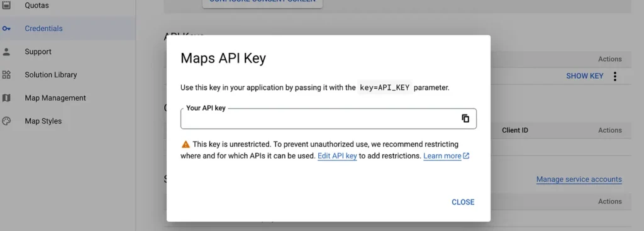Click the external link icon after Learn more
The width and height of the screenshot is (644, 231).
click(466, 156)
